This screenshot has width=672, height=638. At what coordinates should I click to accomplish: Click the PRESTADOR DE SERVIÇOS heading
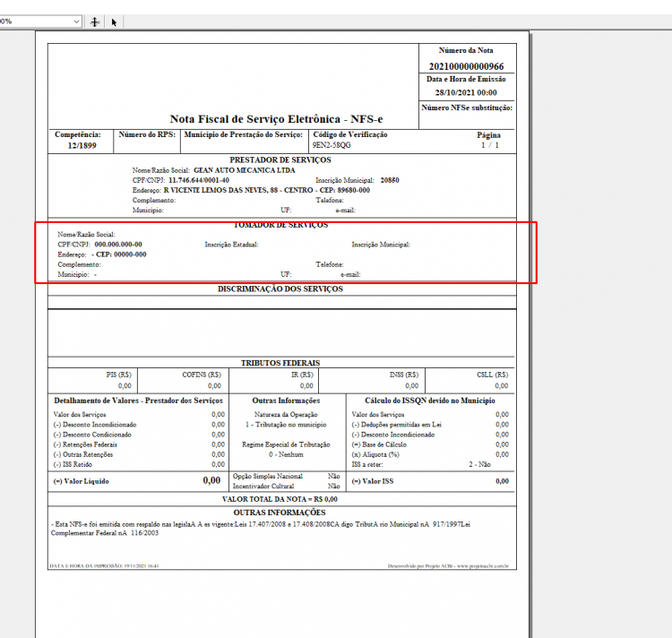(x=280, y=160)
